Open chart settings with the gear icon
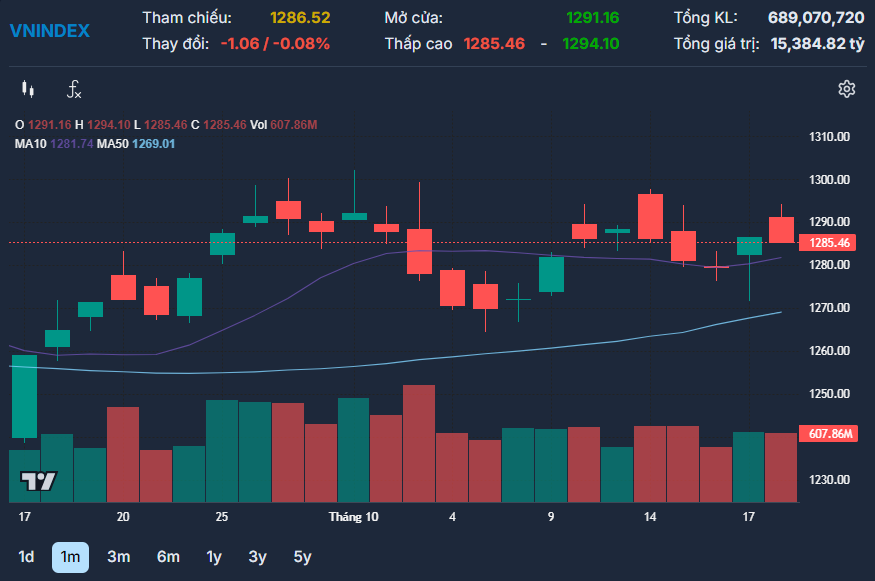 (x=846, y=89)
